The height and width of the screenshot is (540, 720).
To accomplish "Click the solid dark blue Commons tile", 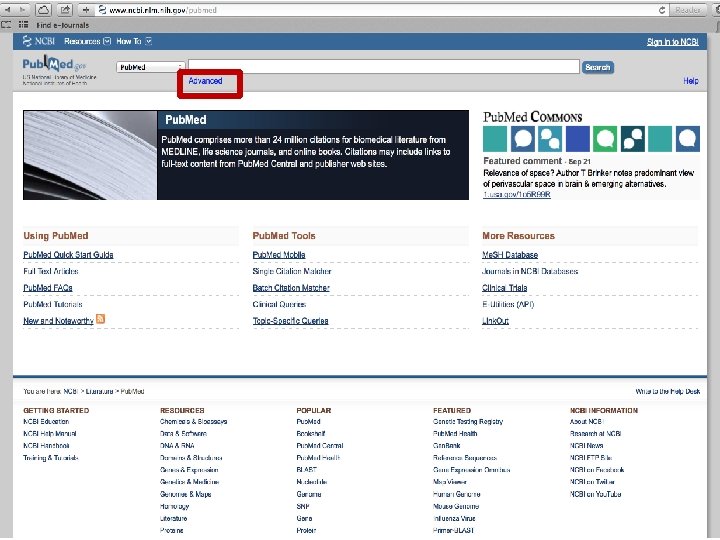I will [578, 139].
